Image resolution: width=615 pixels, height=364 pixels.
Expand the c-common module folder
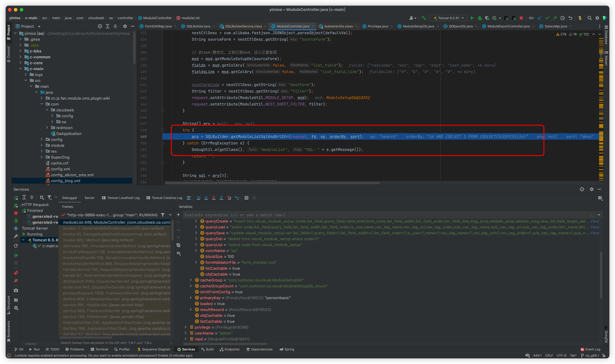pyautogui.click(x=21, y=57)
